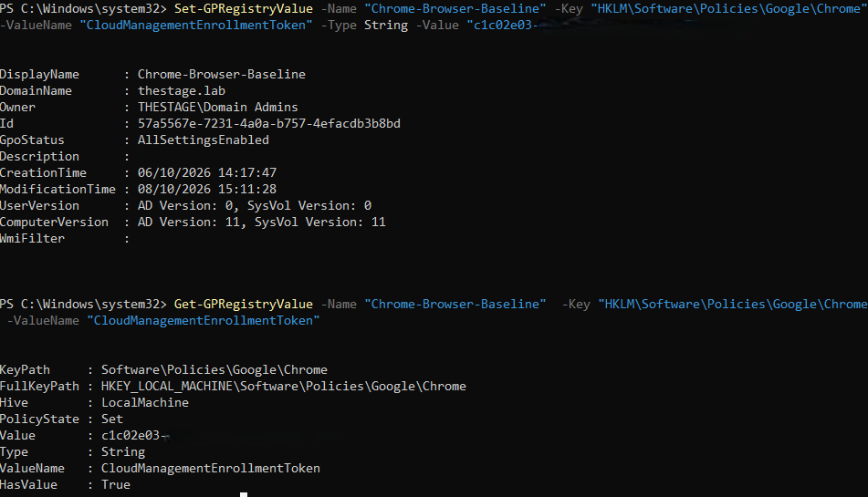Screen dimensions: 868x497
Task: Click the FullKeyPath HKEY_LOCAL_MACHINE value
Action: (284, 387)
